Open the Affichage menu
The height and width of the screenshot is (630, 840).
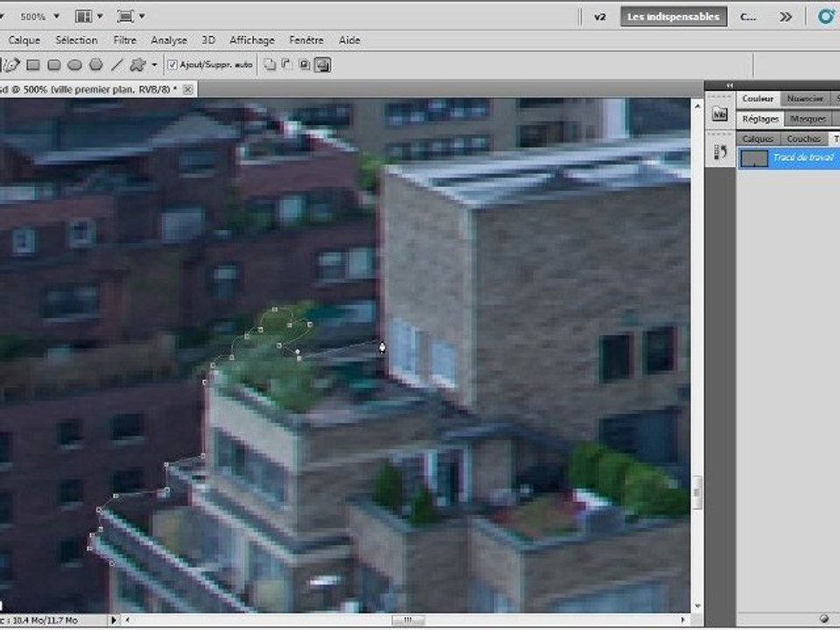coord(252,40)
